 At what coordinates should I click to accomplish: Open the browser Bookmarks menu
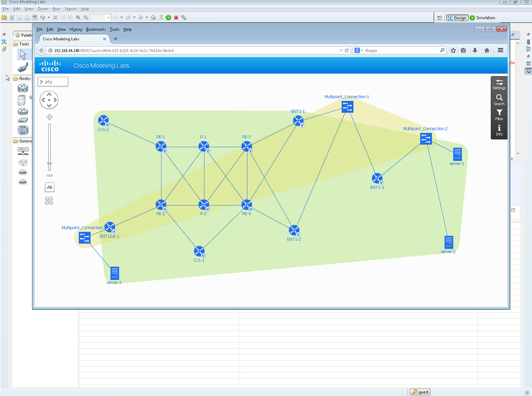[x=96, y=29]
